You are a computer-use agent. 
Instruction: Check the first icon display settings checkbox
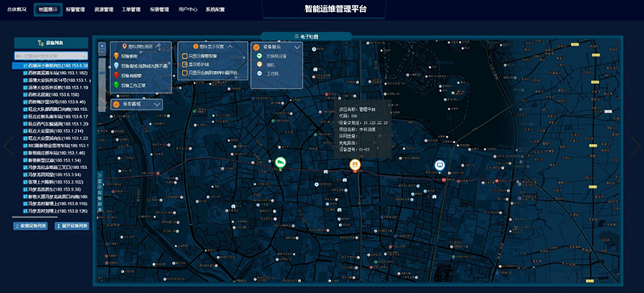coord(185,56)
